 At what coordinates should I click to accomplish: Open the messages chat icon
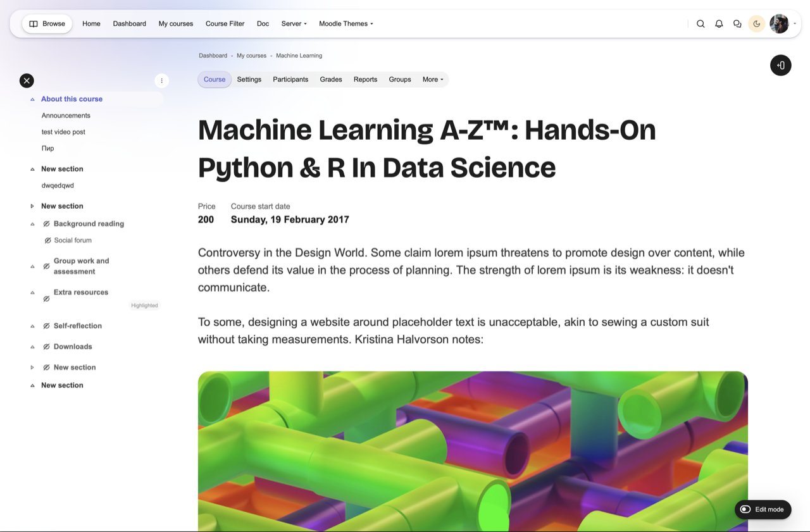(x=737, y=24)
